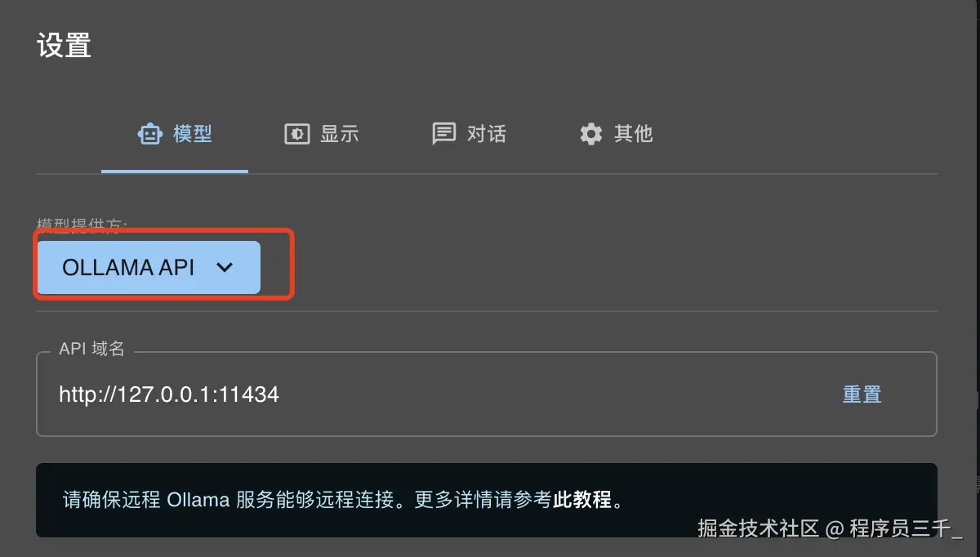Click the 设置 dialog title

point(64,45)
